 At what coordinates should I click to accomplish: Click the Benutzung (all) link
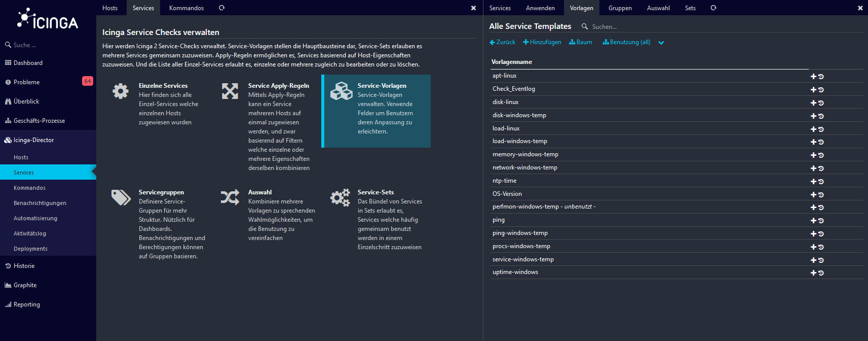(626, 42)
